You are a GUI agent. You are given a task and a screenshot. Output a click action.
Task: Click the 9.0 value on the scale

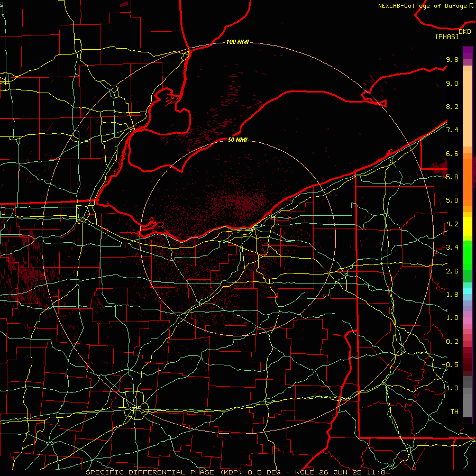pos(452,83)
